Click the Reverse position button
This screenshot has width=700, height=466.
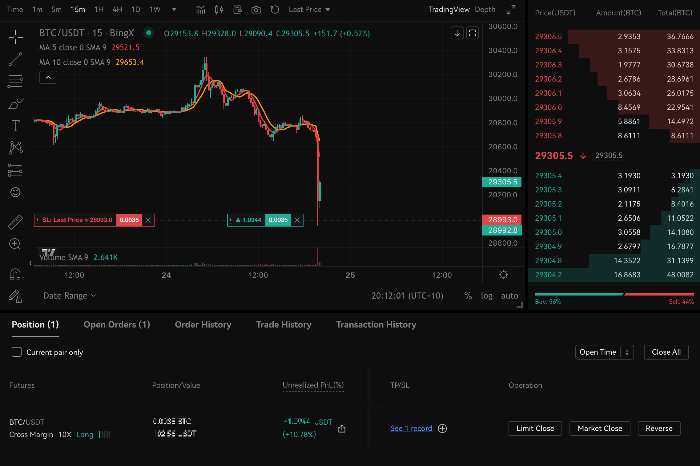(x=659, y=429)
